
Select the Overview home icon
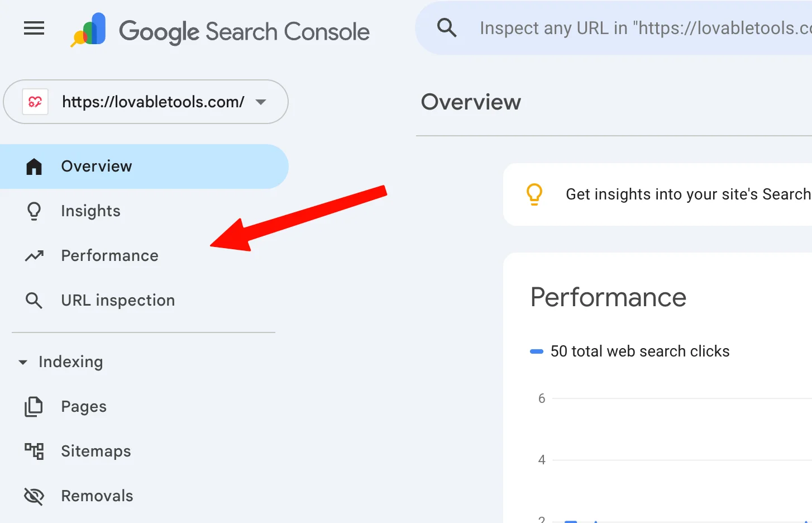[34, 165]
